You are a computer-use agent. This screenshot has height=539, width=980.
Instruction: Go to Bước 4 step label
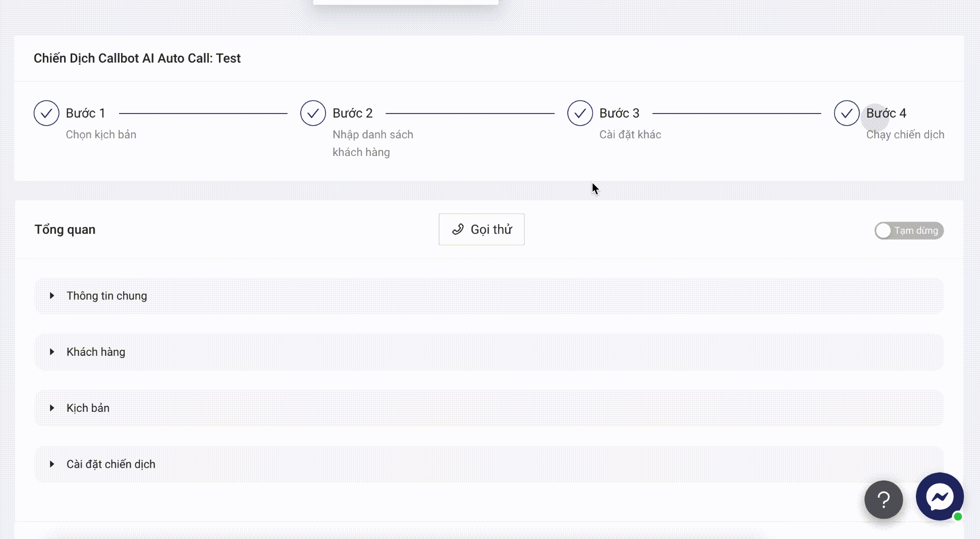pyautogui.click(x=886, y=113)
